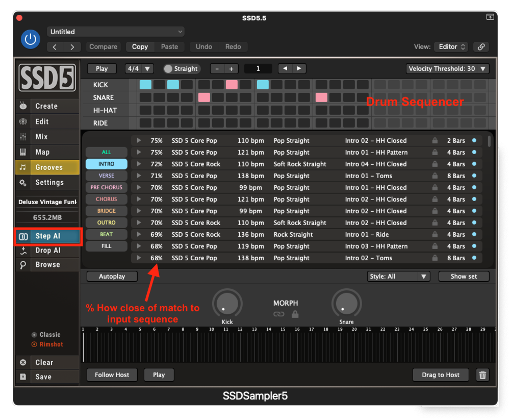Open the Map keyboard icon
The image size is (510, 420).
(23, 152)
